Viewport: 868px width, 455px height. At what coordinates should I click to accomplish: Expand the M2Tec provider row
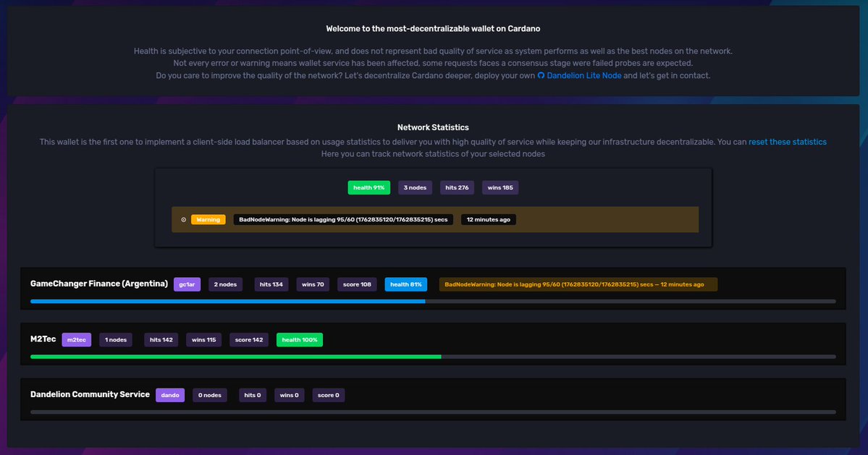(43, 339)
